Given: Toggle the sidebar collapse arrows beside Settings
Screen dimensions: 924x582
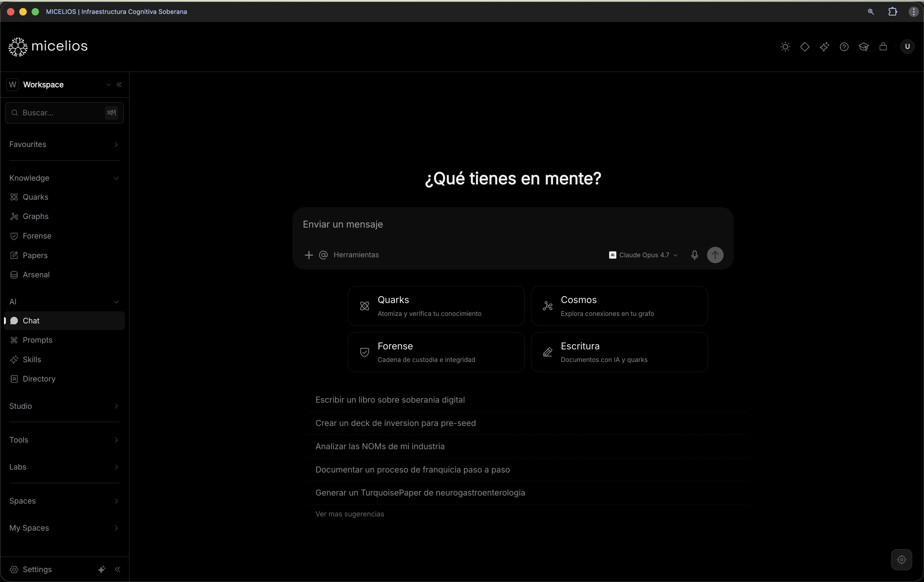Looking at the screenshot, I should [x=118, y=569].
